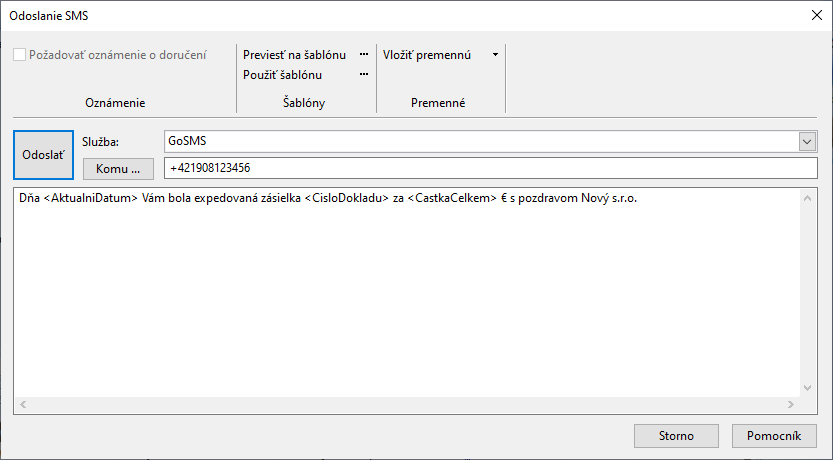The height and width of the screenshot is (460, 833).
Task: Click the ellipsis next to Previesť na šablónu
Action: (x=364, y=55)
